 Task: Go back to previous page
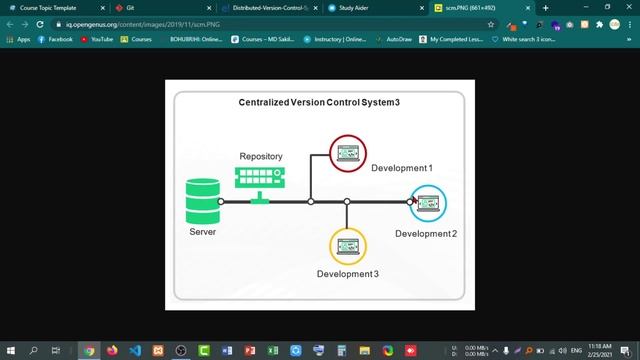10,24
